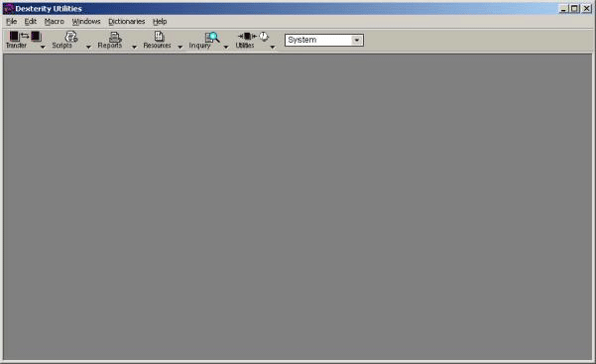Select the Resources document icon
The width and height of the screenshot is (596, 364).
(159, 36)
